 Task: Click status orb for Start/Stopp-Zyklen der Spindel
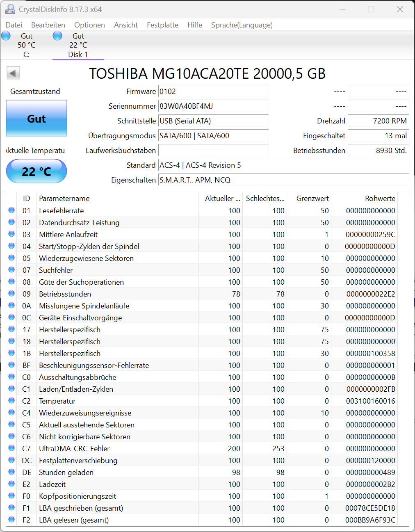[x=11, y=246]
